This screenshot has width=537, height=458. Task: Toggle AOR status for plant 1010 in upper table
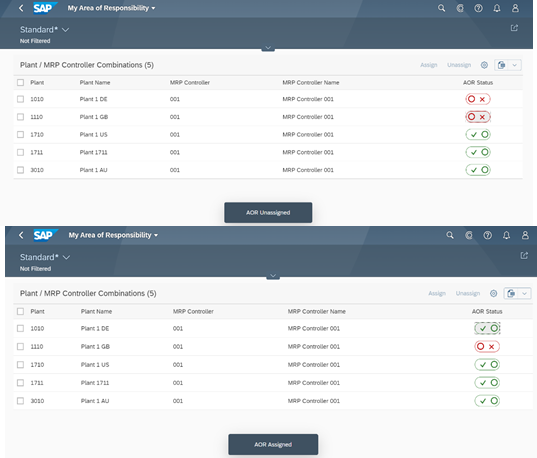(x=478, y=99)
